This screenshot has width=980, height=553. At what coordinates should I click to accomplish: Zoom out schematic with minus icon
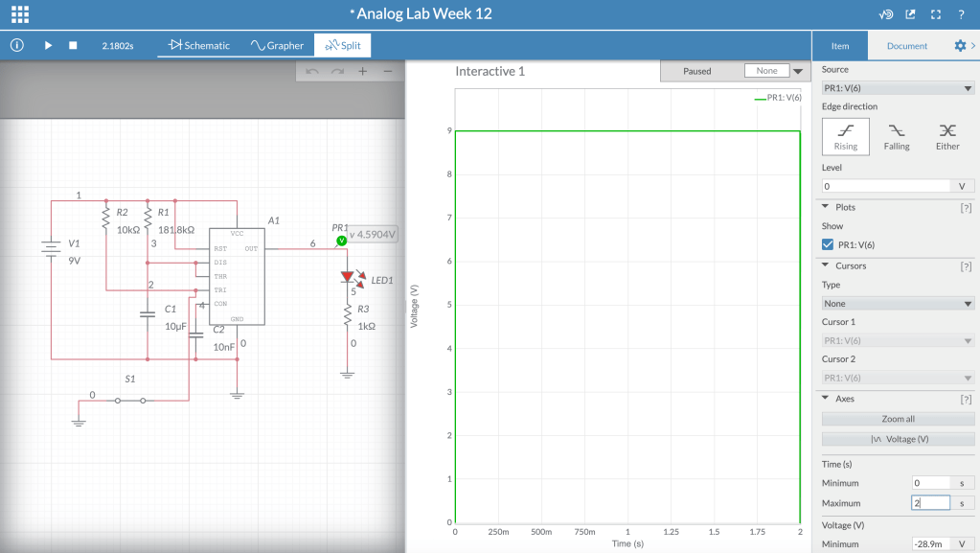coord(388,71)
